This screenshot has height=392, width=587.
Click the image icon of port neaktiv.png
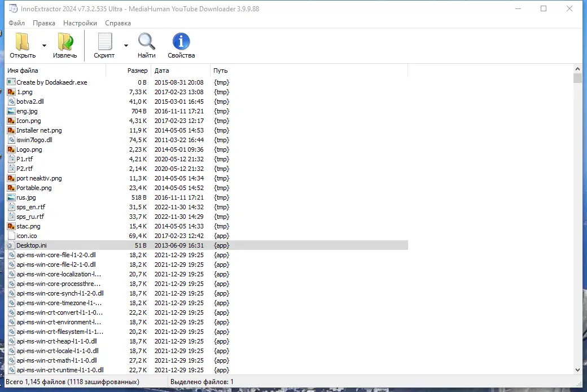tap(11, 178)
